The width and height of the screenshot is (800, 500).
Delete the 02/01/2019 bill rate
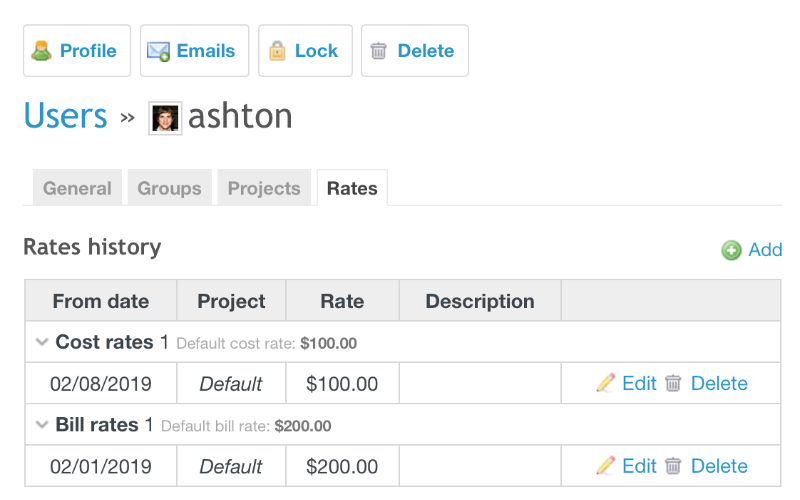719,466
